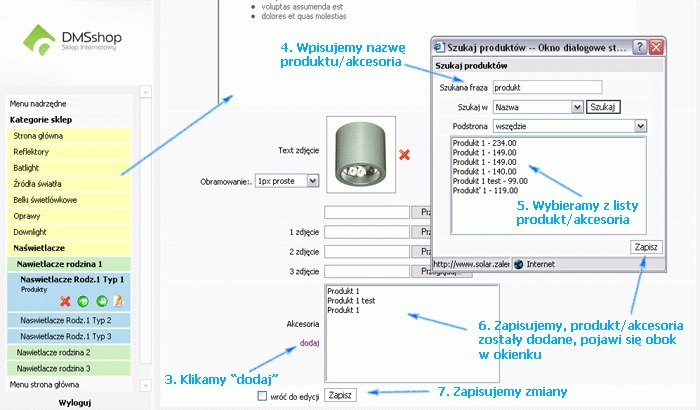700x410 pixels.
Task: Select 'Nawietlacze rodzina 1' subcategory
Action: click(69, 264)
